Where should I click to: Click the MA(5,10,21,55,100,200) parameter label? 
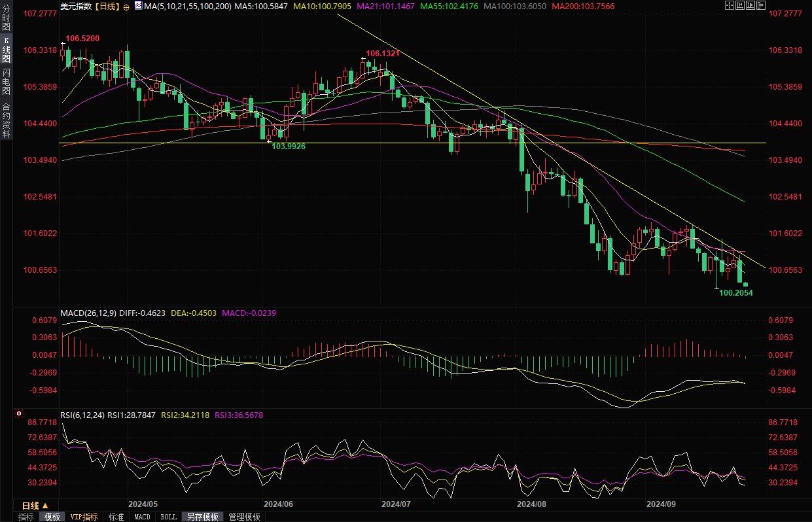tap(188, 6)
